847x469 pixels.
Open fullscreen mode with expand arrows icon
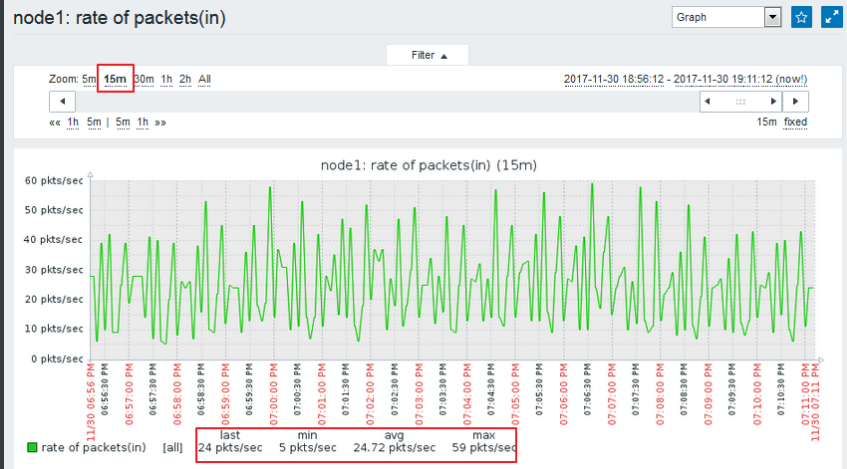point(831,17)
